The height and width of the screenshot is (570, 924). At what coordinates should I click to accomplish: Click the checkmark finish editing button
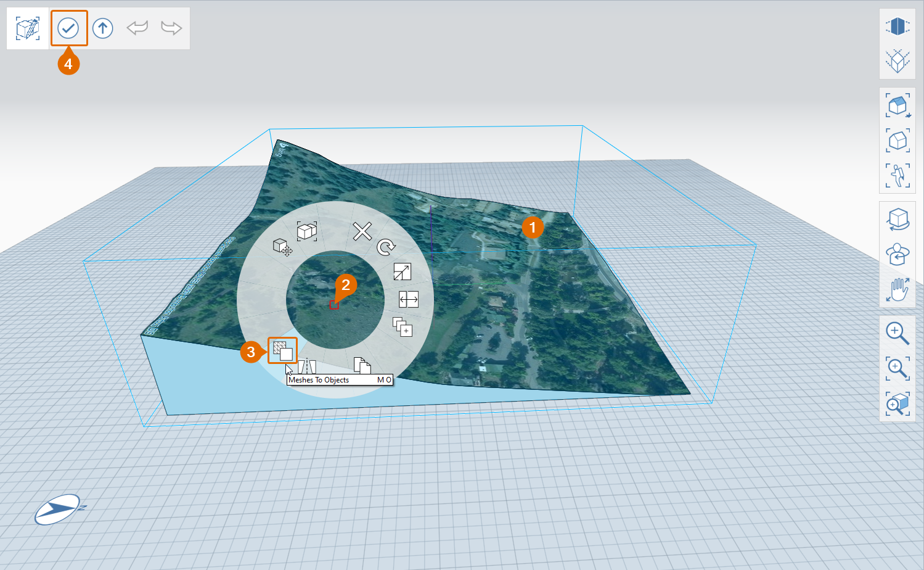coord(68,28)
